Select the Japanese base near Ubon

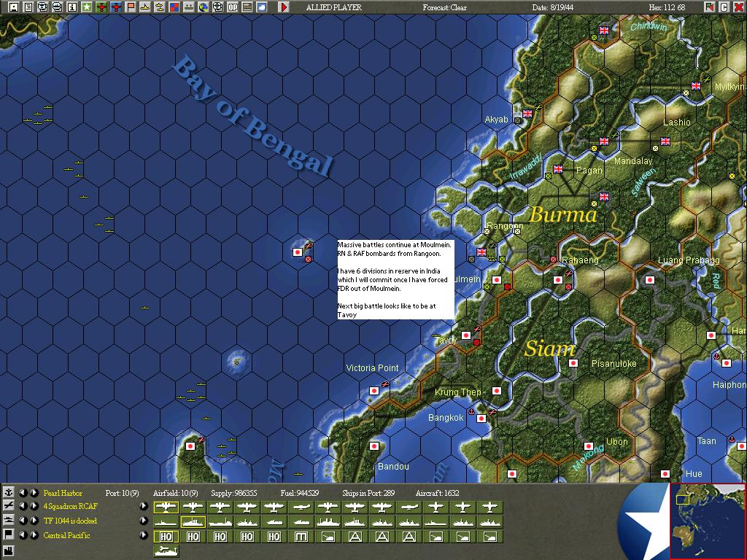pos(589,446)
